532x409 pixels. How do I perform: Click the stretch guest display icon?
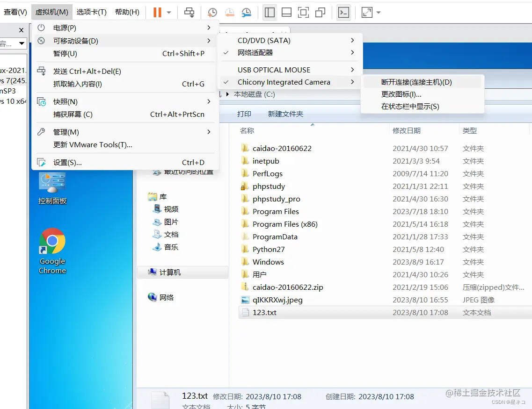(367, 13)
